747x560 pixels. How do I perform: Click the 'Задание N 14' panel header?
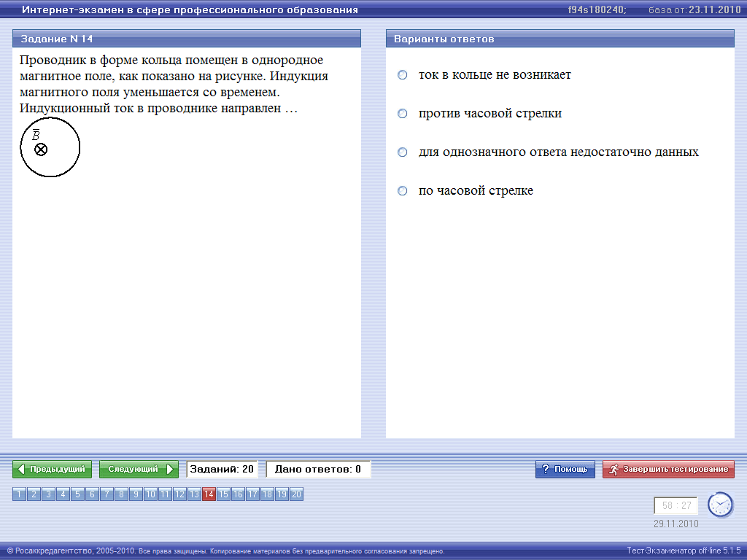pyautogui.click(x=187, y=39)
